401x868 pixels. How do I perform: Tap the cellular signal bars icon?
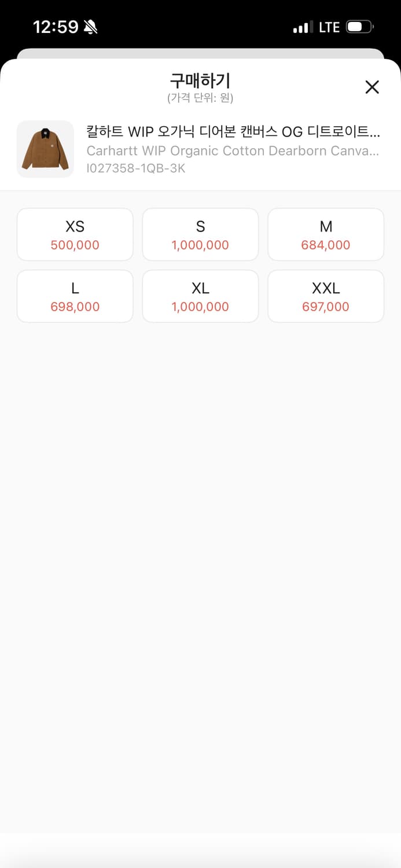[x=301, y=27]
